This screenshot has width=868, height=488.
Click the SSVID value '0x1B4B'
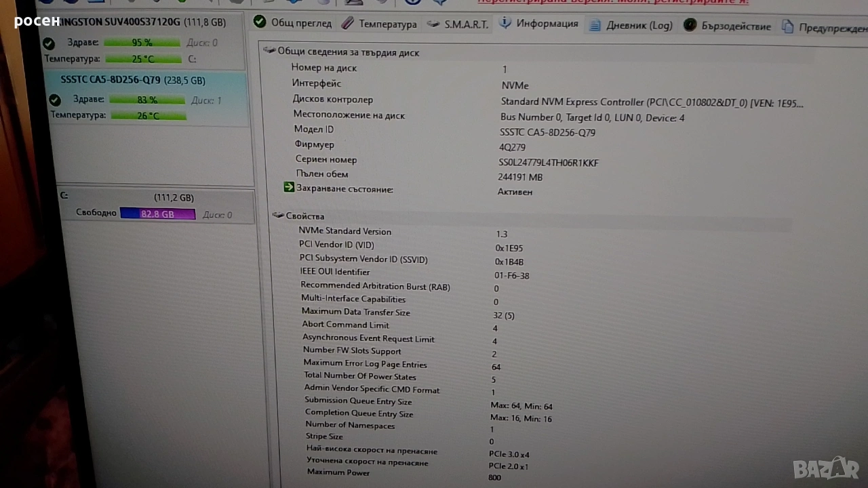tap(509, 262)
